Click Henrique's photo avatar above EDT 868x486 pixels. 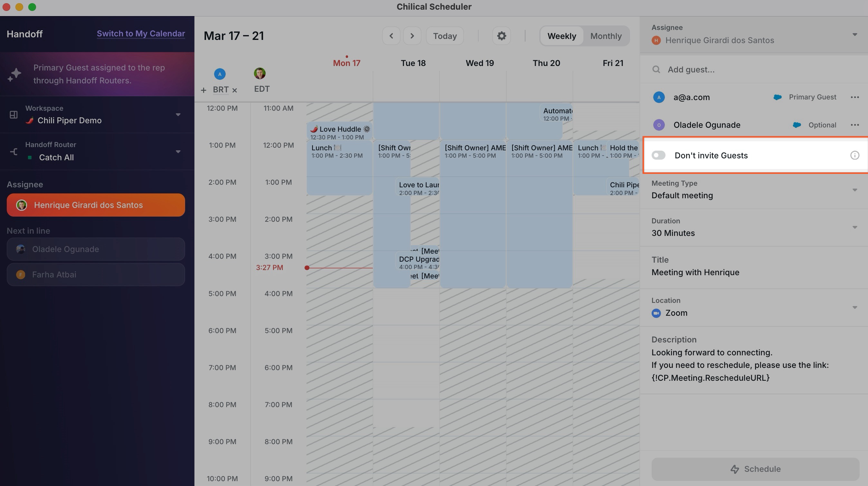point(259,73)
